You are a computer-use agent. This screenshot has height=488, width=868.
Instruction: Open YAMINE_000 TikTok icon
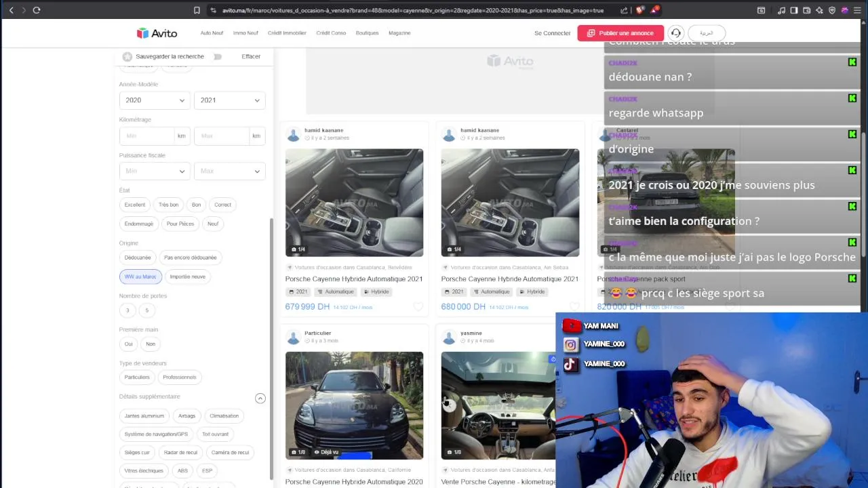point(570,364)
